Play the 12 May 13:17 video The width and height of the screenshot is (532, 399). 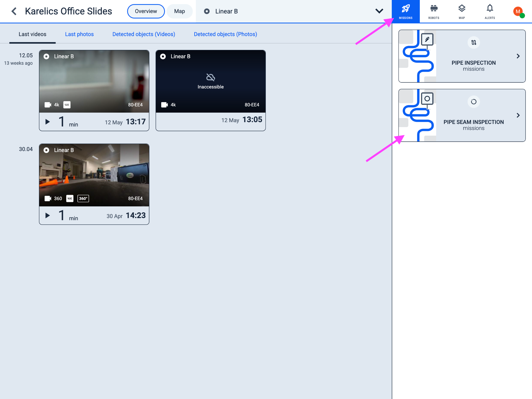[48, 122]
